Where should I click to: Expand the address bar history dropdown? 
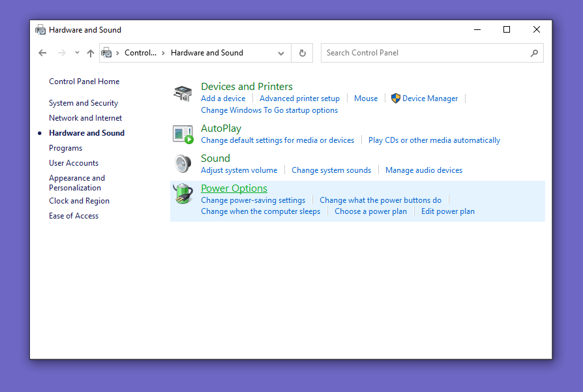[x=281, y=53]
